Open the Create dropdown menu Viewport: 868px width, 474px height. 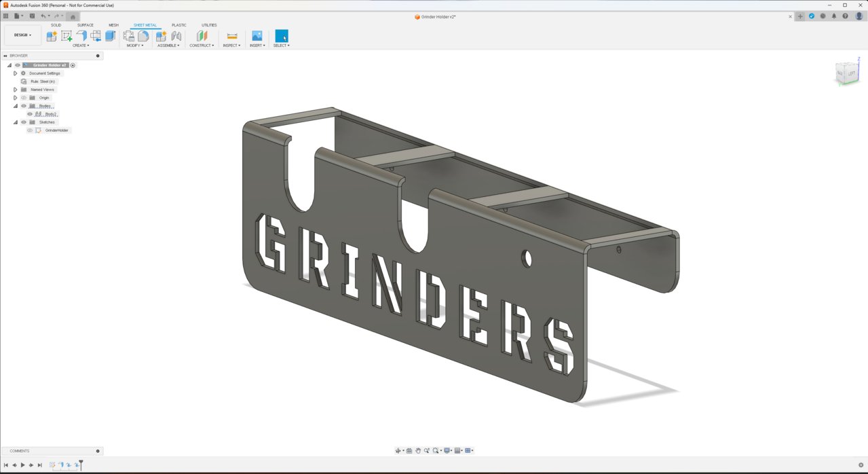coord(81,45)
